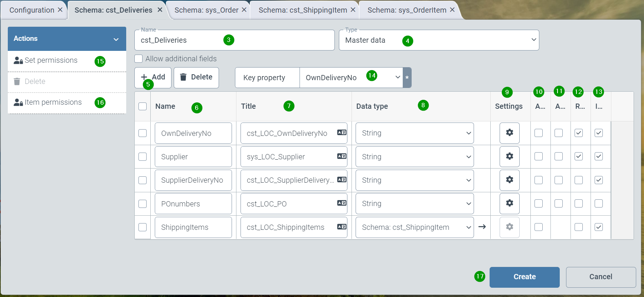Open the Type dropdown showing Master data

click(439, 40)
